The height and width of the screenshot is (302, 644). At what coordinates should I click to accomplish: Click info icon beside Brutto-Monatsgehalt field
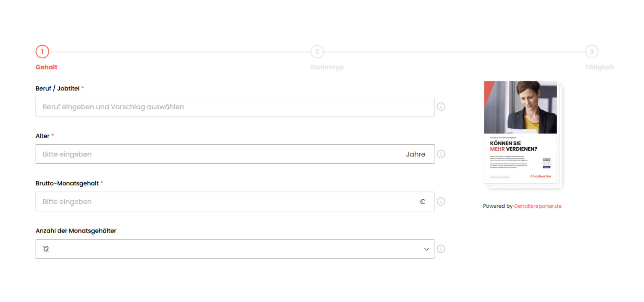click(x=441, y=201)
